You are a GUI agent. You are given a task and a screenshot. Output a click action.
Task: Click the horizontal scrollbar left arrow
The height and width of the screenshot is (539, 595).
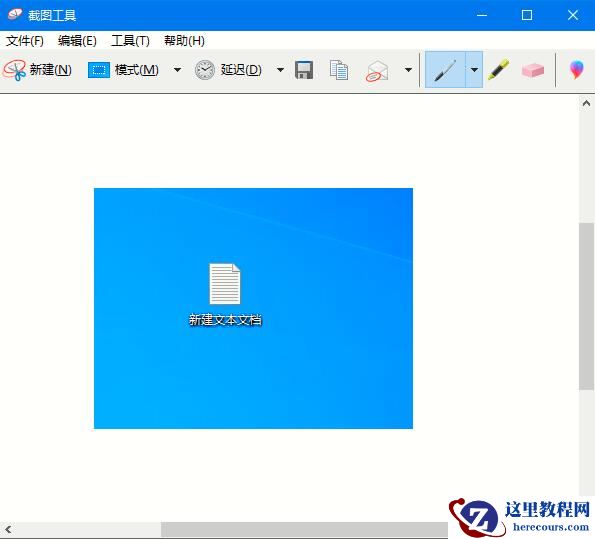(8, 529)
